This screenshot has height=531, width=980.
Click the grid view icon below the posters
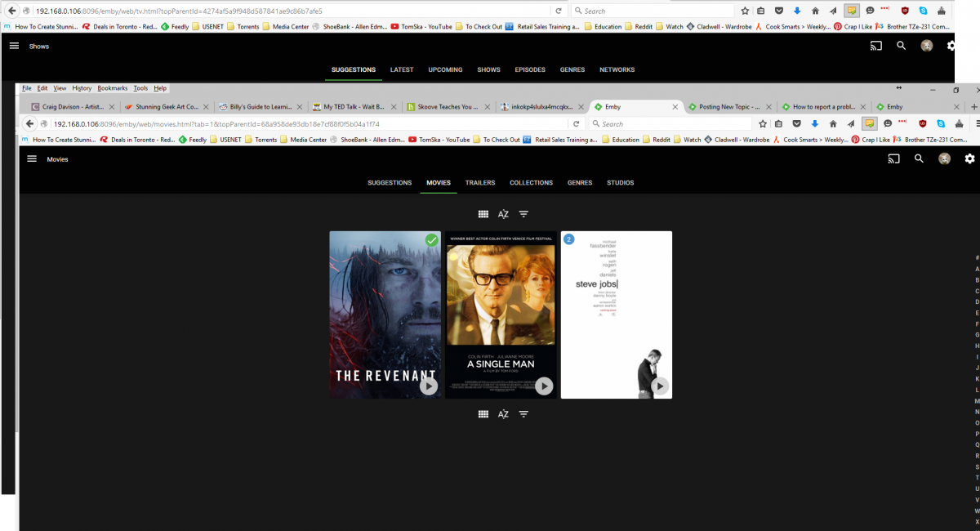(483, 414)
